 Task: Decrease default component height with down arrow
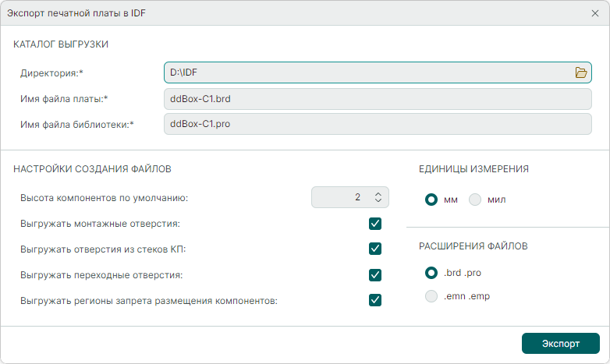click(378, 201)
